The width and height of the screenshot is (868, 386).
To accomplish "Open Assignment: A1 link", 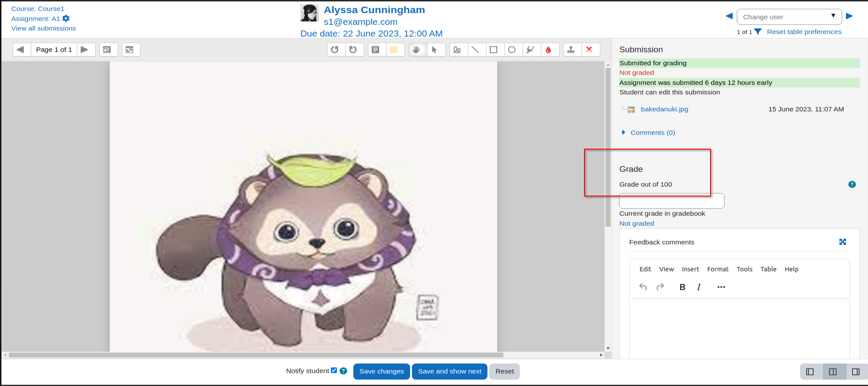I will [36, 19].
